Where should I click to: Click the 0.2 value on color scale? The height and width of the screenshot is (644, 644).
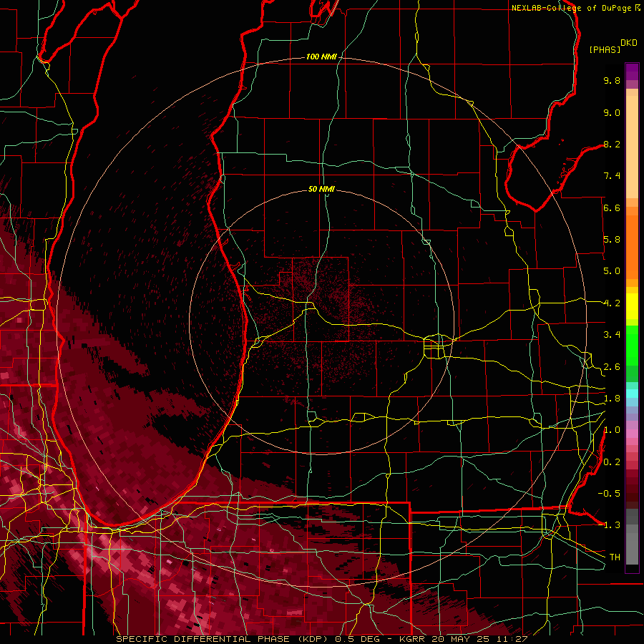612,462
